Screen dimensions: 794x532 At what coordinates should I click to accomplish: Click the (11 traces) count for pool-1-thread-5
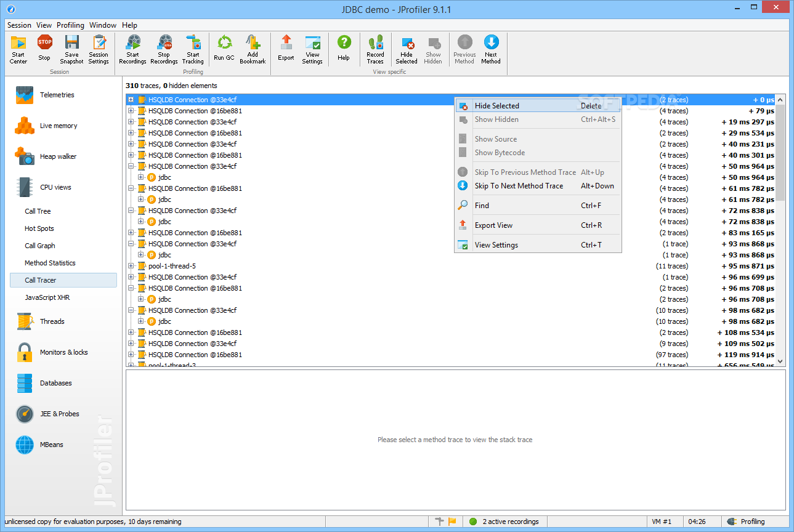coord(671,266)
